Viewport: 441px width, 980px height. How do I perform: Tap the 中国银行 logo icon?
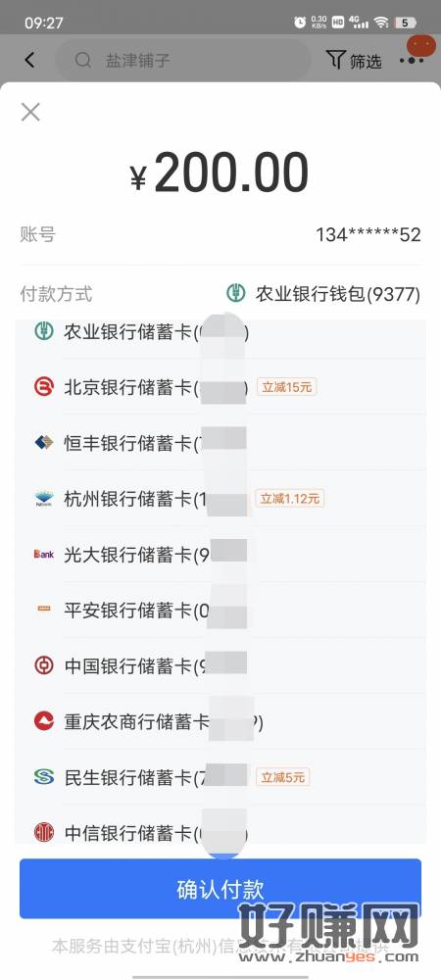click(44, 665)
